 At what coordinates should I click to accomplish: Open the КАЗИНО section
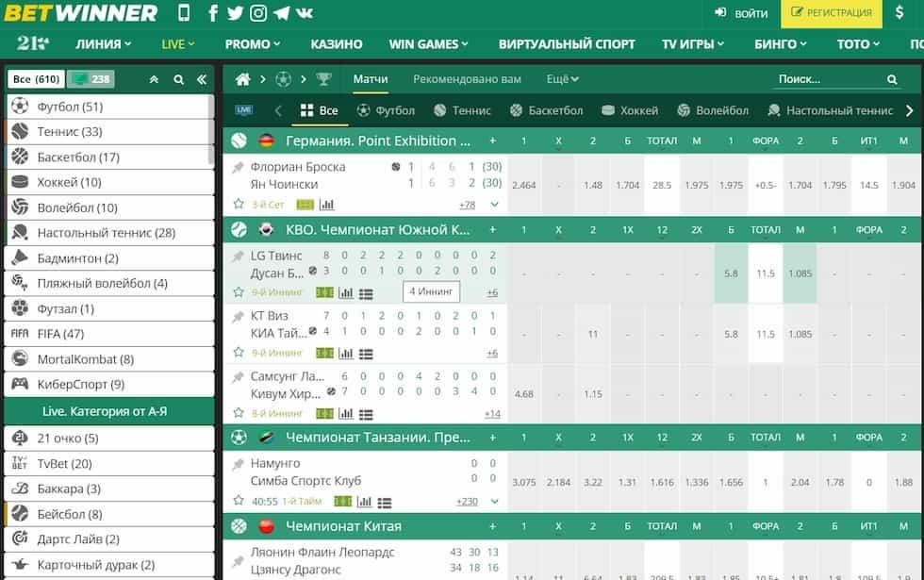point(337,43)
